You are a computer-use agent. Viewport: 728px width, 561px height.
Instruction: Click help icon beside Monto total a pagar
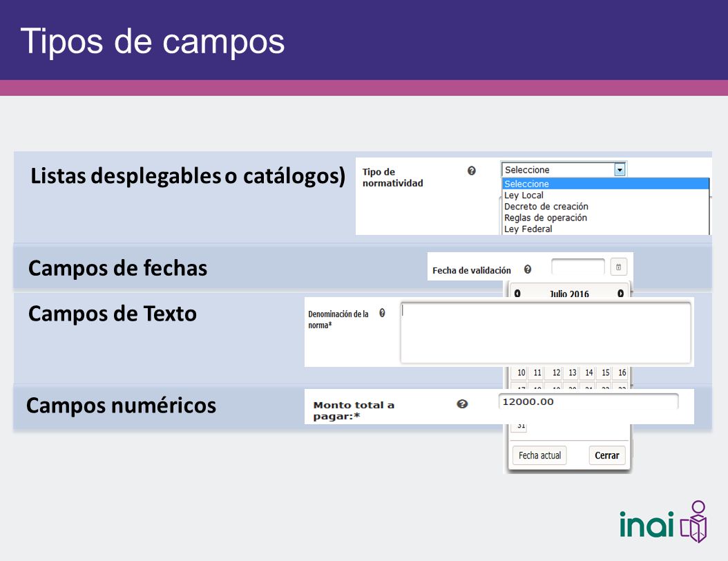point(462,404)
